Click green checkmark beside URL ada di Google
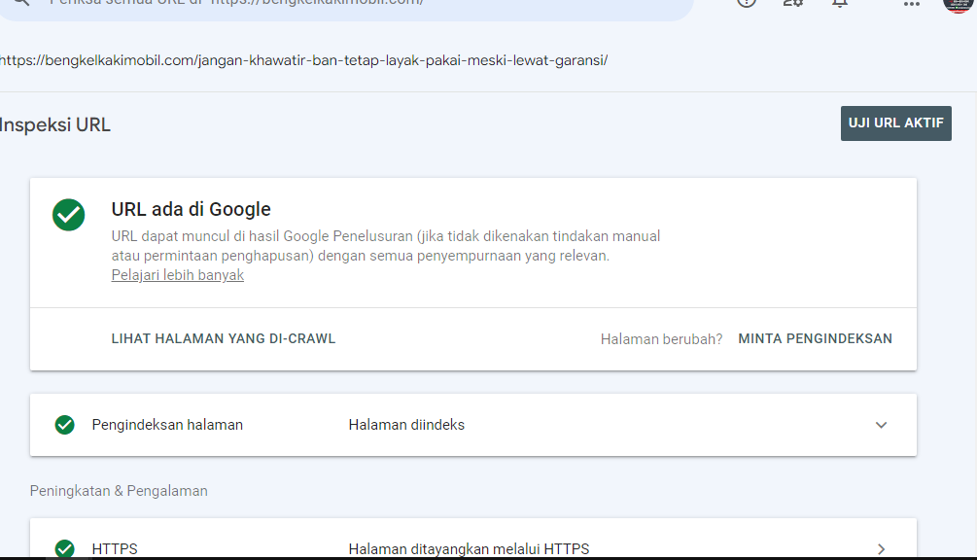This screenshot has width=977, height=560. click(x=69, y=215)
